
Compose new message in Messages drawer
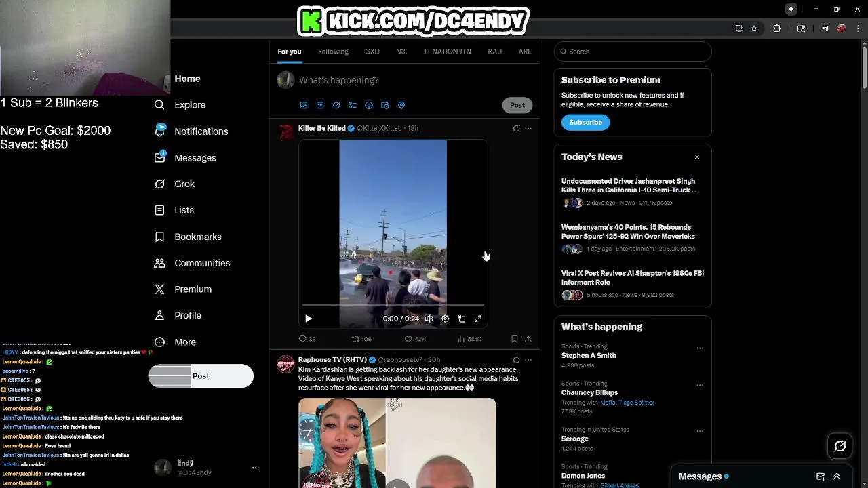coord(821,476)
